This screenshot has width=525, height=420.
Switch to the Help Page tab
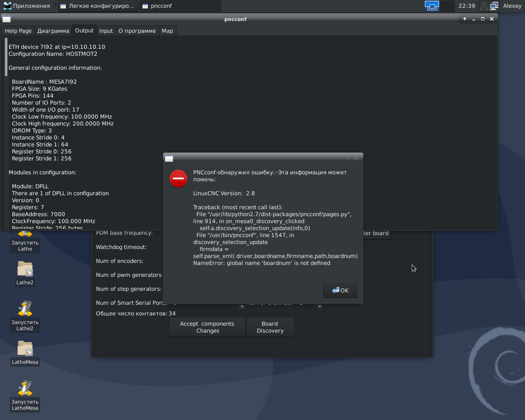coord(18,31)
